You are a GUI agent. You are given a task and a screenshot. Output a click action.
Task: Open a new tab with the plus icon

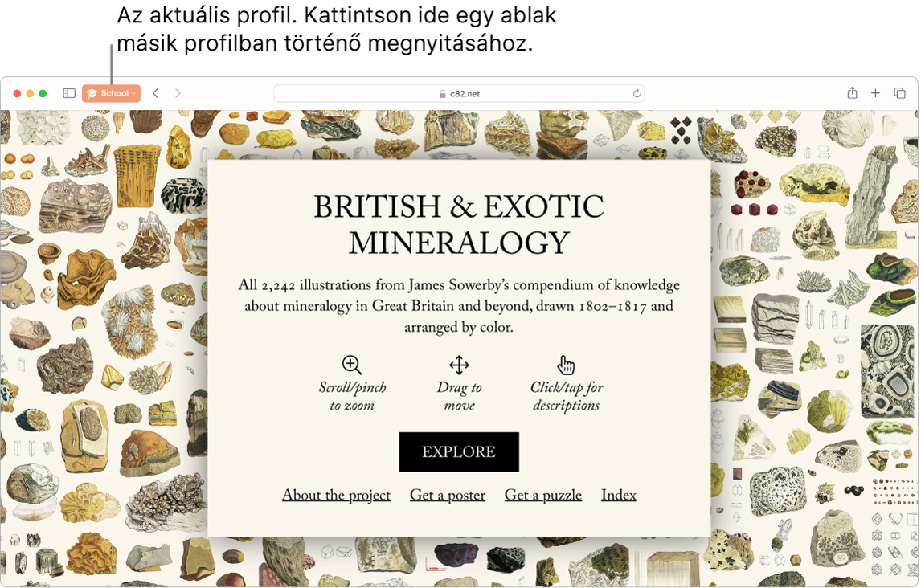[x=875, y=92]
